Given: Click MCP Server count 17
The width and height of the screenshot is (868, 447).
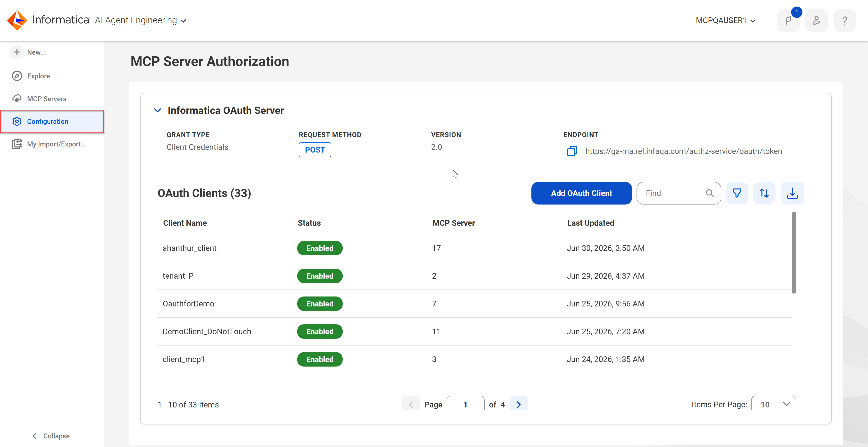Looking at the screenshot, I should (x=436, y=248).
